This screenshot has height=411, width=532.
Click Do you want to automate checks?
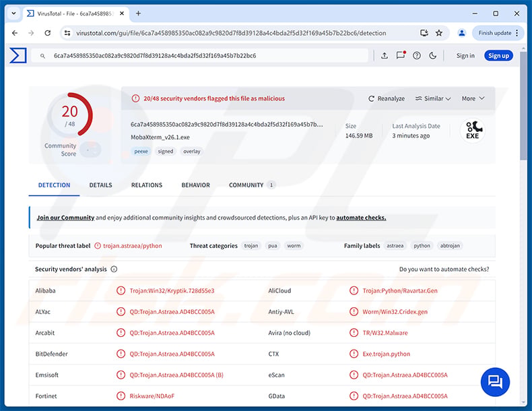[x=444, y=269]
